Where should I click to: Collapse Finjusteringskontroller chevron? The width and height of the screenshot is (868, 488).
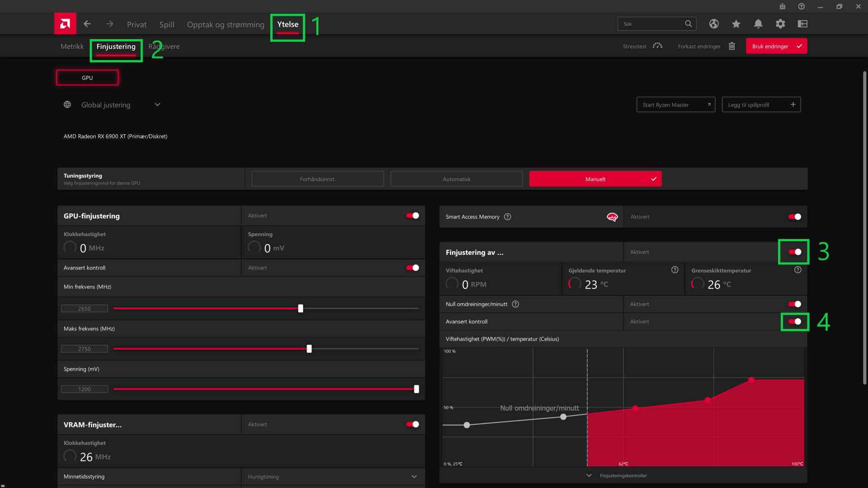point(589,475)
